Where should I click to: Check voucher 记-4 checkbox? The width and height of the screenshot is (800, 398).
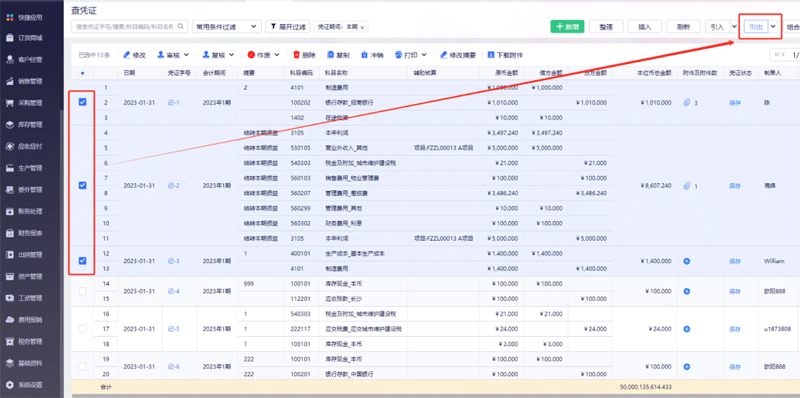(x=82, y=291)
